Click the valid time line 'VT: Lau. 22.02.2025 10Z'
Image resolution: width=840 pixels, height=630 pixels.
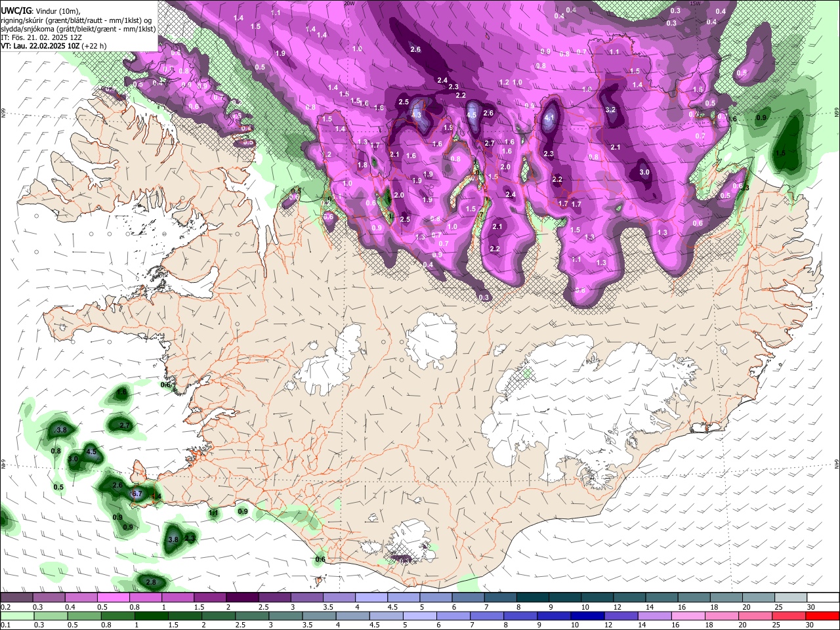40,46
